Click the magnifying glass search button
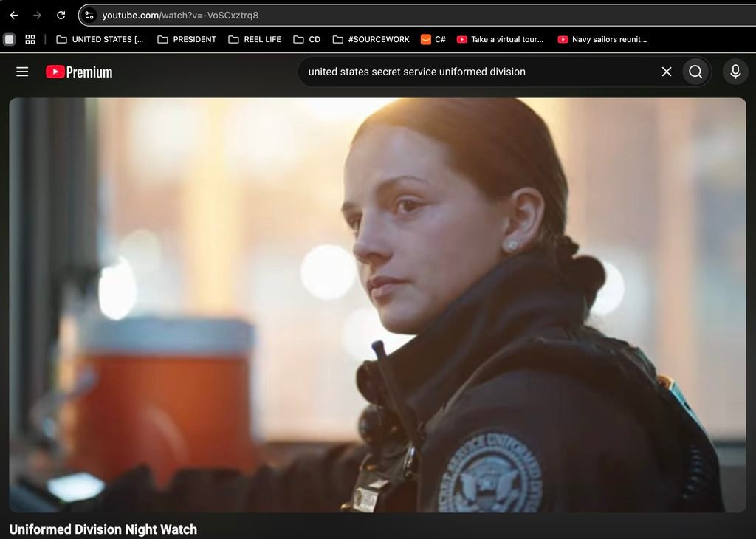Viewport: 756px width, 539px height. (x=695, y=72)
